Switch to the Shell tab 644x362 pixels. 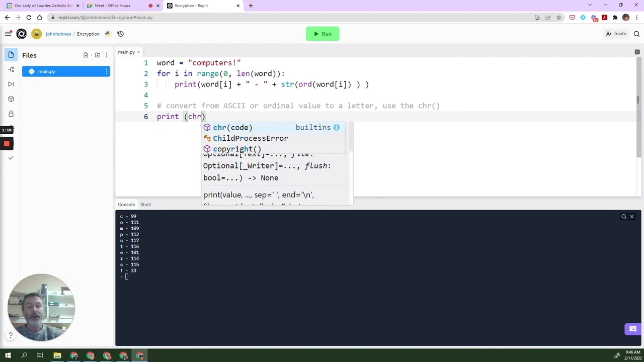pos(145,205)
